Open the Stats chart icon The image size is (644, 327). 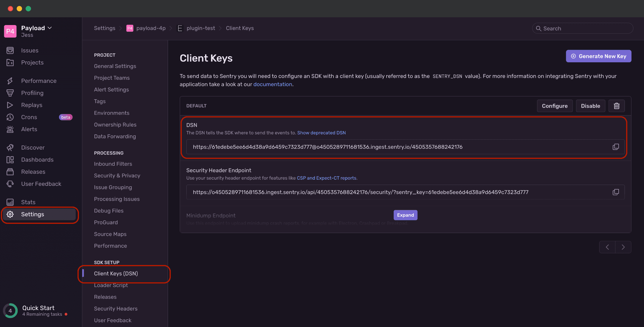[x=10, y=202]
